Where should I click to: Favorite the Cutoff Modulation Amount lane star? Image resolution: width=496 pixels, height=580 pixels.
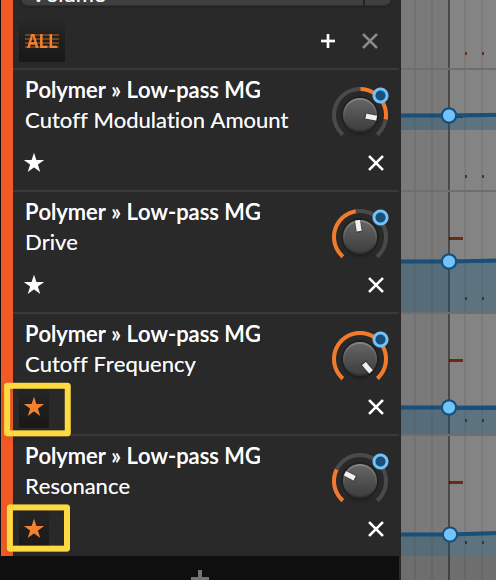pos(34,163)
